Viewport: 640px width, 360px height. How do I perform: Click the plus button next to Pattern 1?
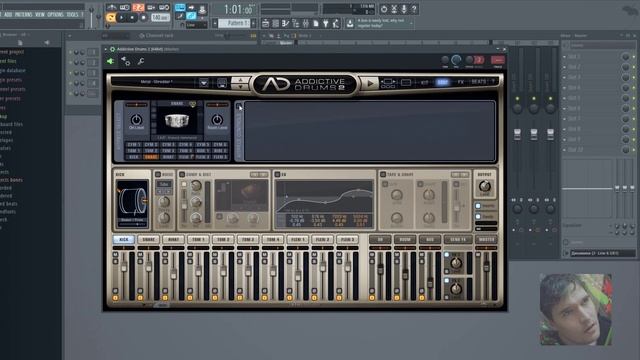(253, 23)
